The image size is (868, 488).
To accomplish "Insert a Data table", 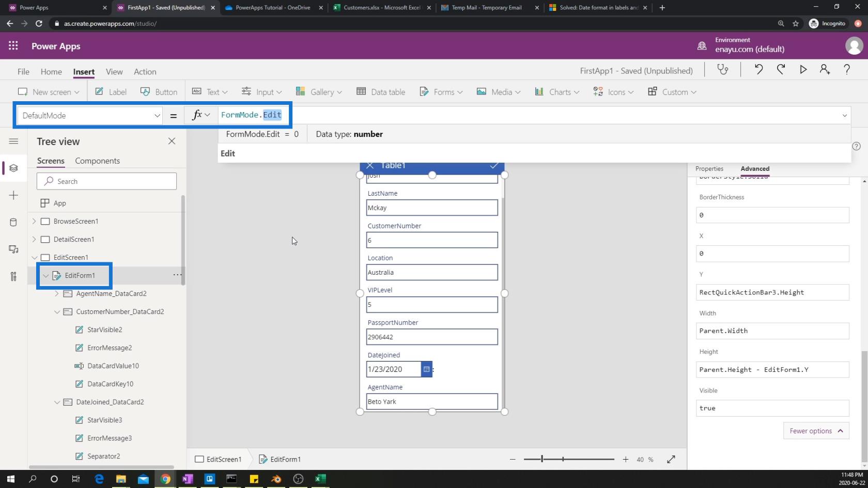I will (x=381, y=92).
